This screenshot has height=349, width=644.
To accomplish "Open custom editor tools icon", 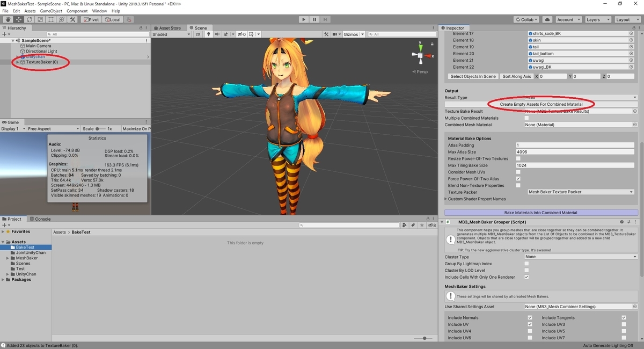I will click(72, 19).
